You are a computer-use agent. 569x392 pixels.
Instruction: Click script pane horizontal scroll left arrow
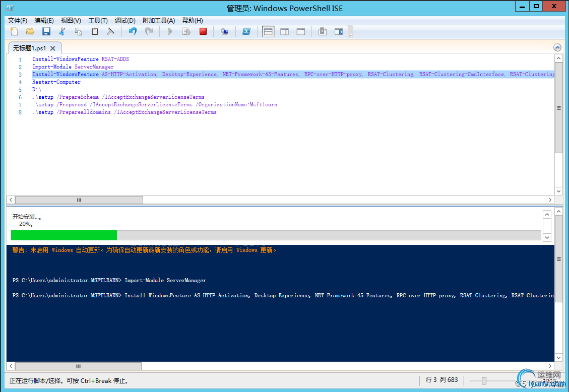(11, 200)
